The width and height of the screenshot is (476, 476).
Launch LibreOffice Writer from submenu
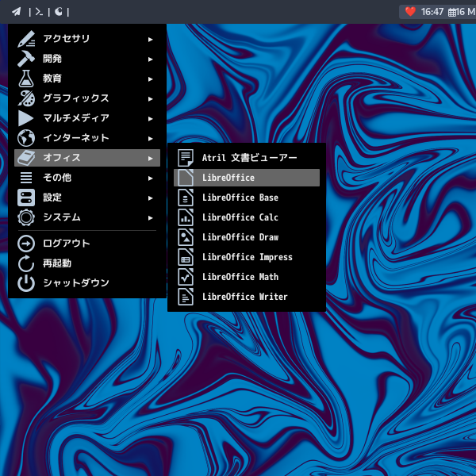[x=244, y=297]
